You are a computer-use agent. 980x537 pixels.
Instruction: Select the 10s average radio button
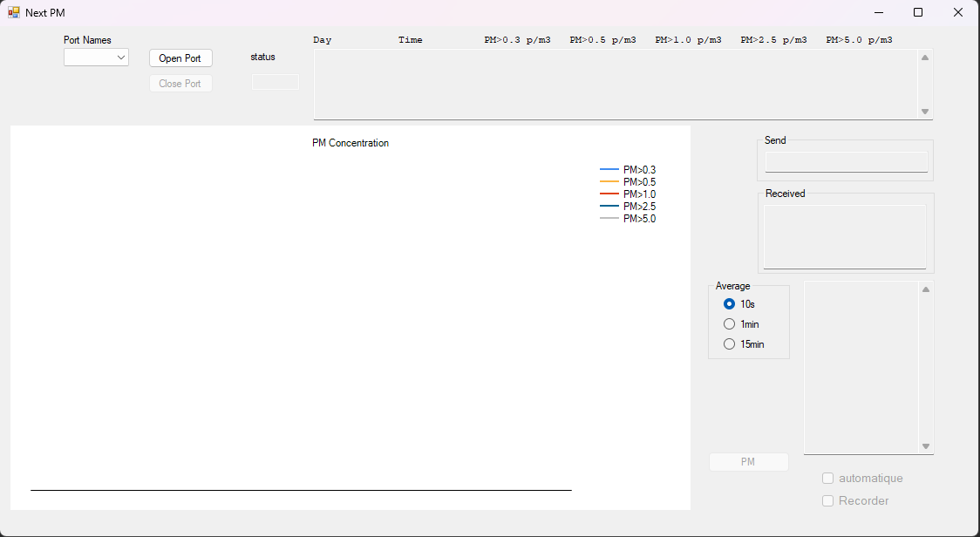pos(730,304)
